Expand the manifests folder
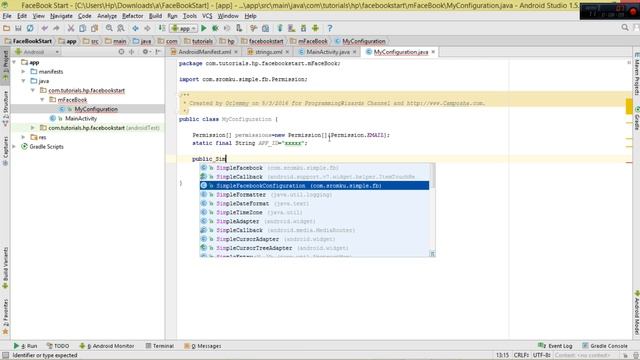 point(24,71)
